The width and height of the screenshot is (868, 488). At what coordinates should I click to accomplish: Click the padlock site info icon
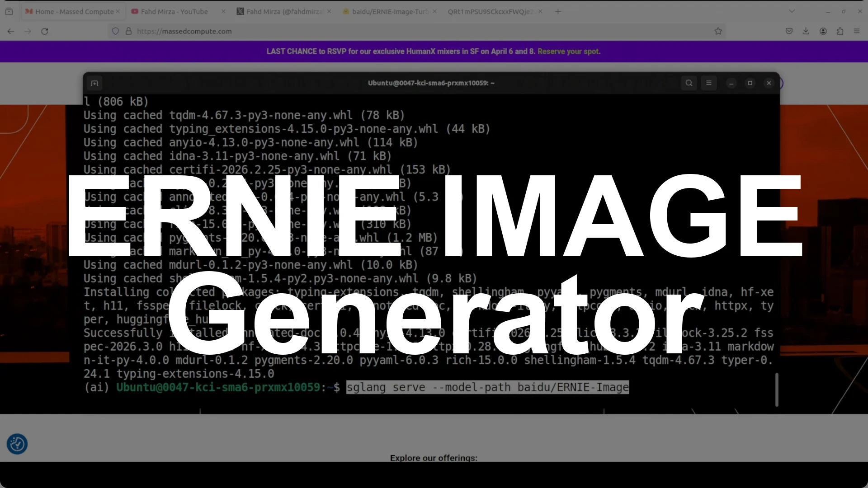(128, 31)
